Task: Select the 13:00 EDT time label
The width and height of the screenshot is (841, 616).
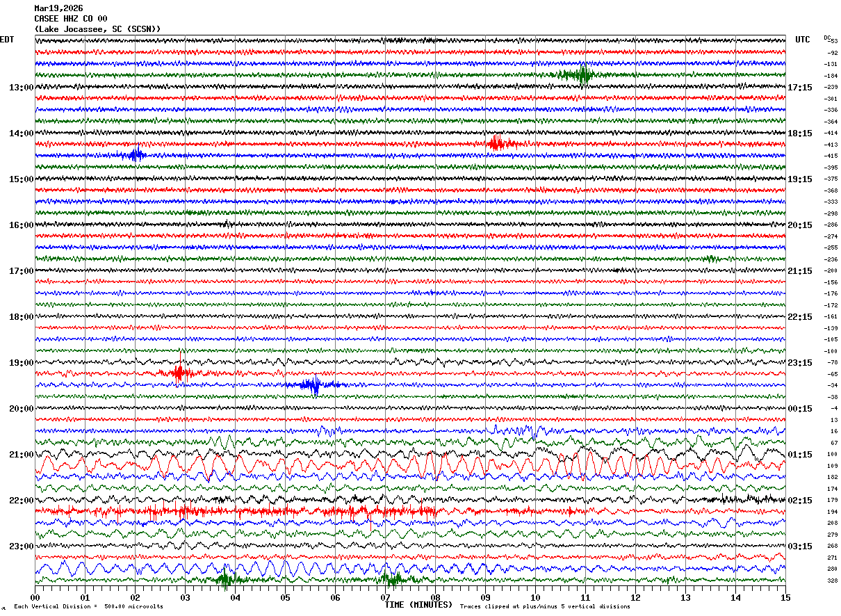Action: pos(22,88)
